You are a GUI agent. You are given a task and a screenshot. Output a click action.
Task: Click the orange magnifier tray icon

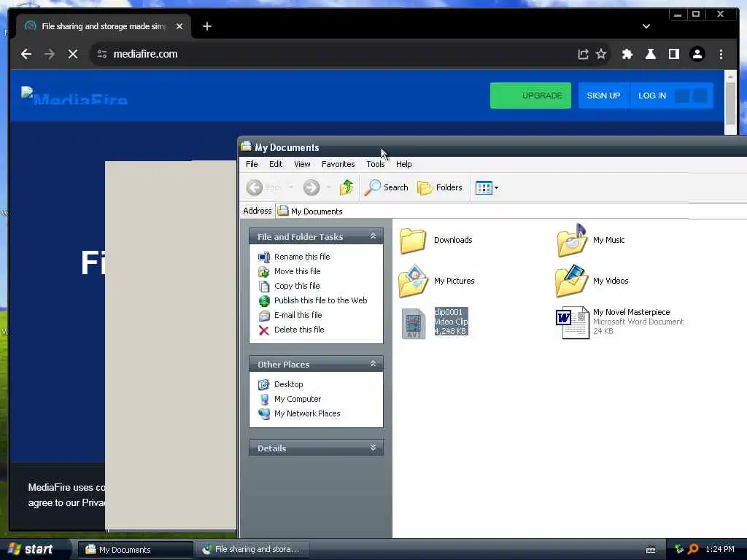coord(693,549)
